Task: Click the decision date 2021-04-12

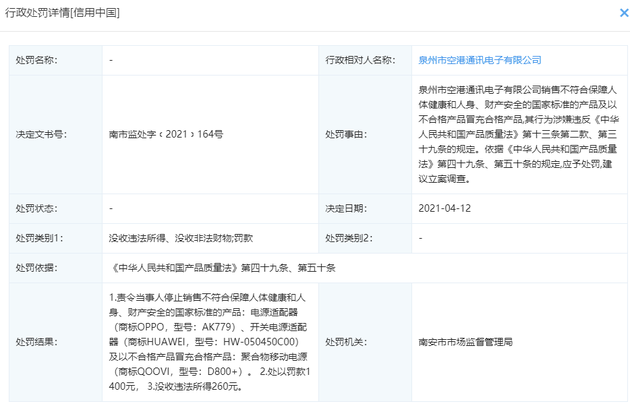Action: (444, 208)
